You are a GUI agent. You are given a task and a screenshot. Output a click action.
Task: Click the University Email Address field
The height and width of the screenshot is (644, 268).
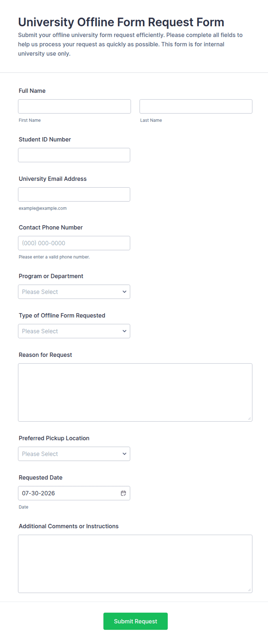(x=74, y=194)
